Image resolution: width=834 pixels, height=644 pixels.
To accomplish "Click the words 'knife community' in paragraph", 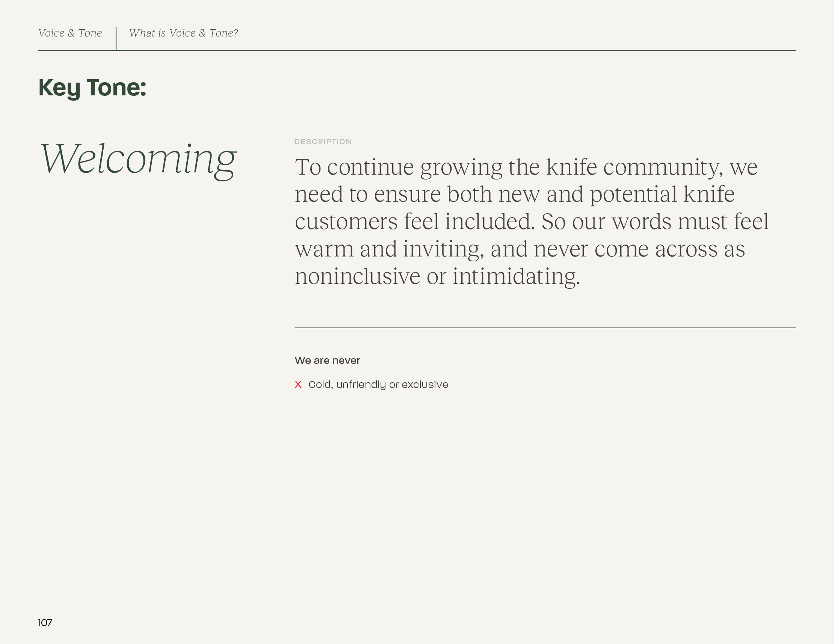I will [x=633, y=167].
